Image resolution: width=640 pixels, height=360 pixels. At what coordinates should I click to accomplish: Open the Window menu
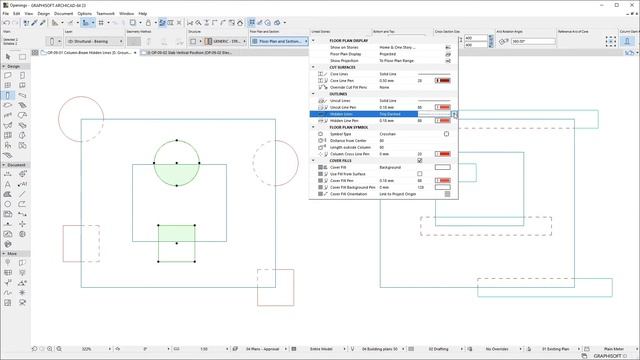(127, 13)
